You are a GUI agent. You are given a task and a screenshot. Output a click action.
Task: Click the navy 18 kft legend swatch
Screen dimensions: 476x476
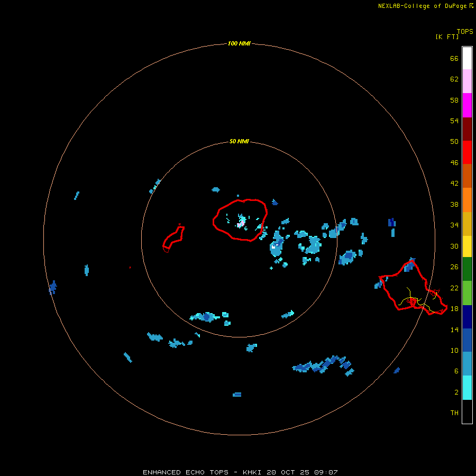467,317
